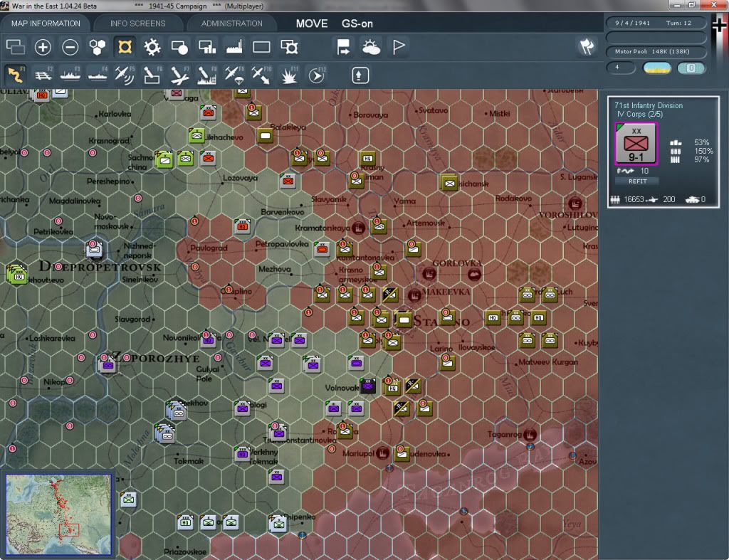The image size is (729, 560).
Task: Select the Bomb unit (F6) icon
Action: coord(152,75)
